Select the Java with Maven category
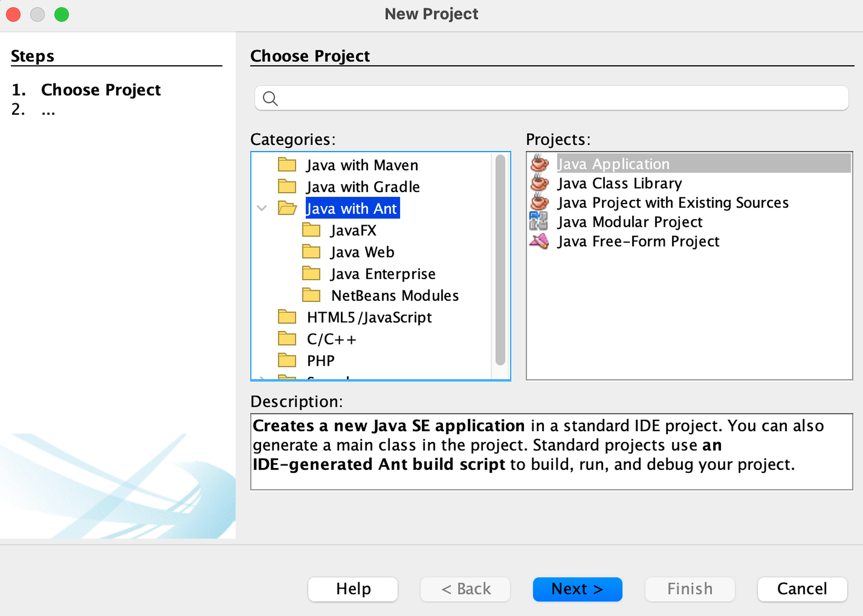The width and height of the screenshot is (863, 616). 362,165
